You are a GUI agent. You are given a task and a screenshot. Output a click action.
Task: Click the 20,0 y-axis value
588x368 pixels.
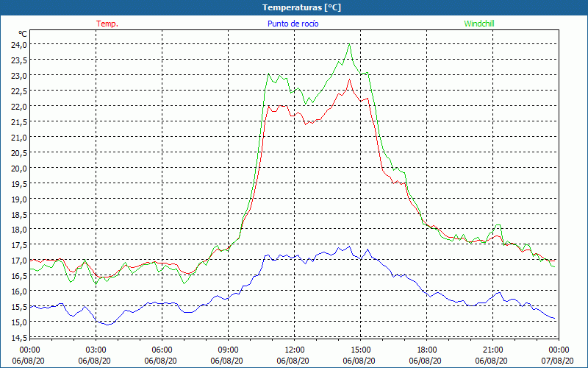click(19, 168)
